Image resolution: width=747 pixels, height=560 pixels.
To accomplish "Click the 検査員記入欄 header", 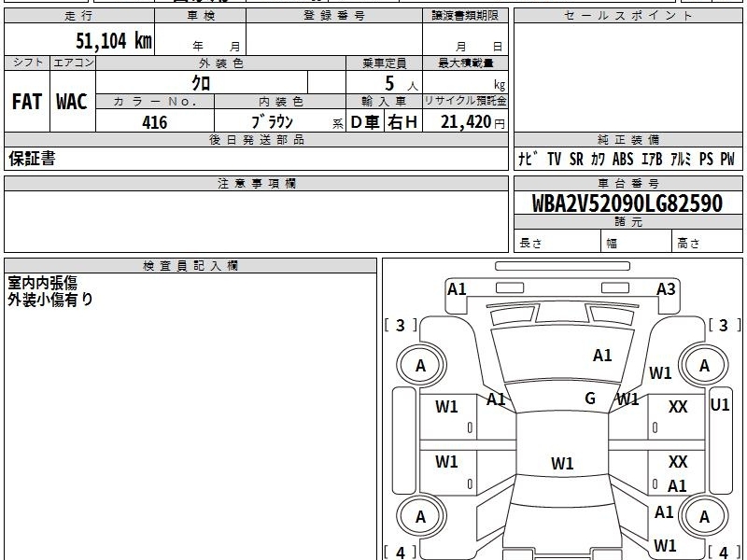I will pos(190,266).
